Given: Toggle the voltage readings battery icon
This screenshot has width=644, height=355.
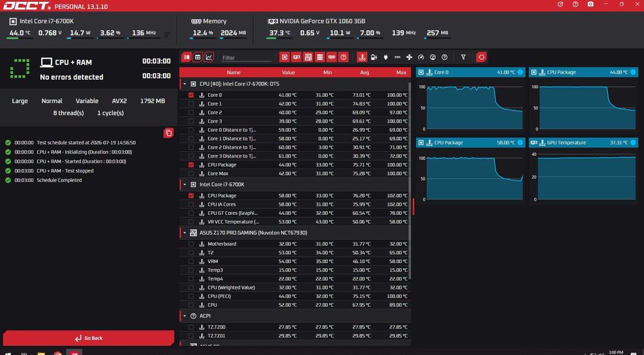Looking at the screenshot, I should point(374,57).
